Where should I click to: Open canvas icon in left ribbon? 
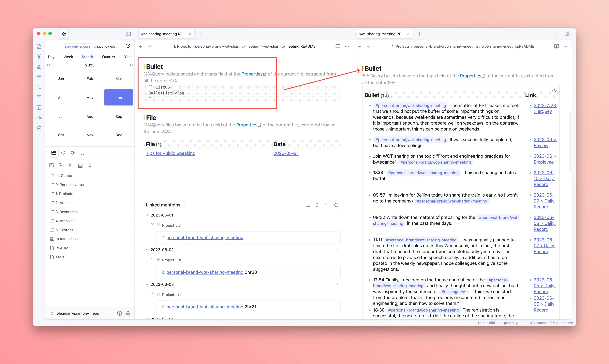pyautogui.click(x=39, y=67)
